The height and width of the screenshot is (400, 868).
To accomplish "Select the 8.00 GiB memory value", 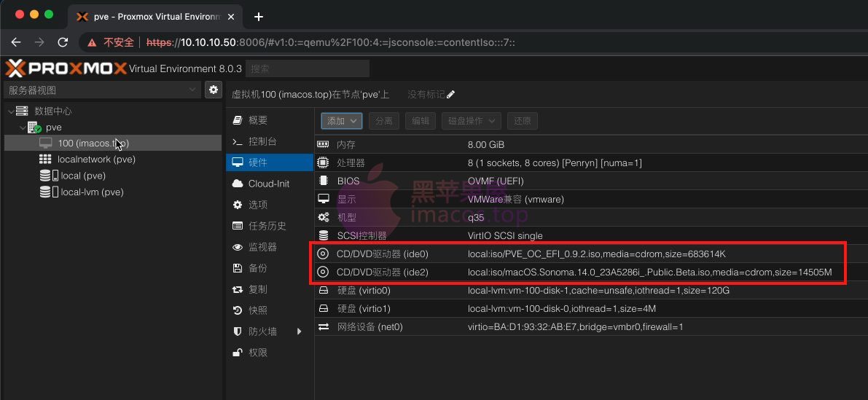I will coord(486,144).
